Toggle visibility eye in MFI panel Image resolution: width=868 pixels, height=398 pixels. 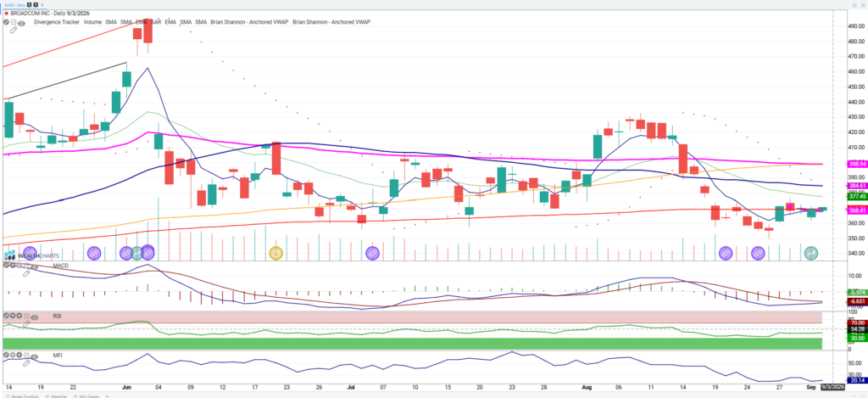[34, 357]
